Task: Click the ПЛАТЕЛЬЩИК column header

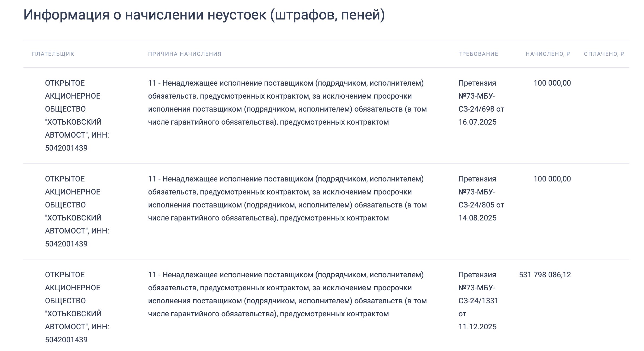Action: (x=53, y=54)
